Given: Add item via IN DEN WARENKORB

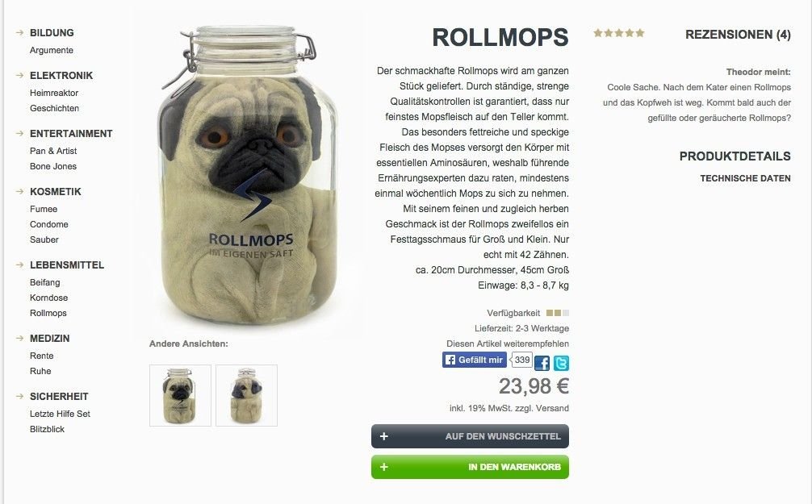Looking at the screenshot, I should pos(470,467).
